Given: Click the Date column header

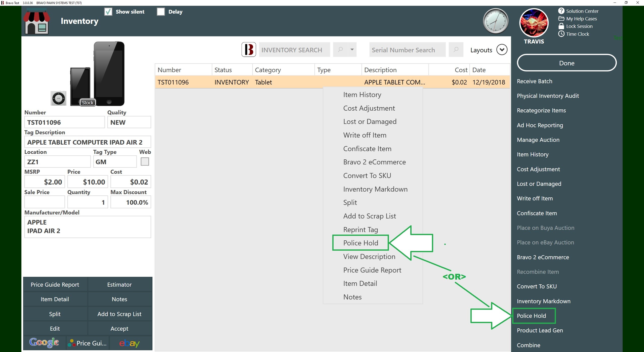Looking at the screenshot, I should click(490, 70).
